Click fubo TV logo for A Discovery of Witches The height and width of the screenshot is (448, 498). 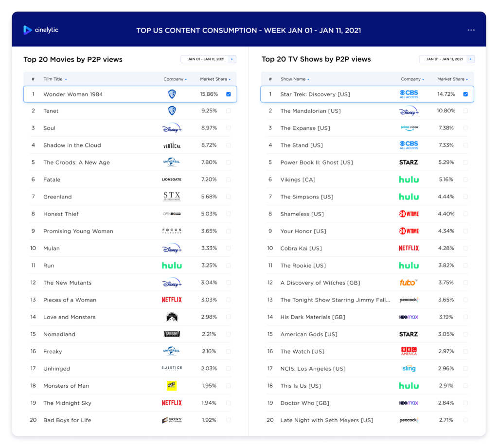pos(409,283)
